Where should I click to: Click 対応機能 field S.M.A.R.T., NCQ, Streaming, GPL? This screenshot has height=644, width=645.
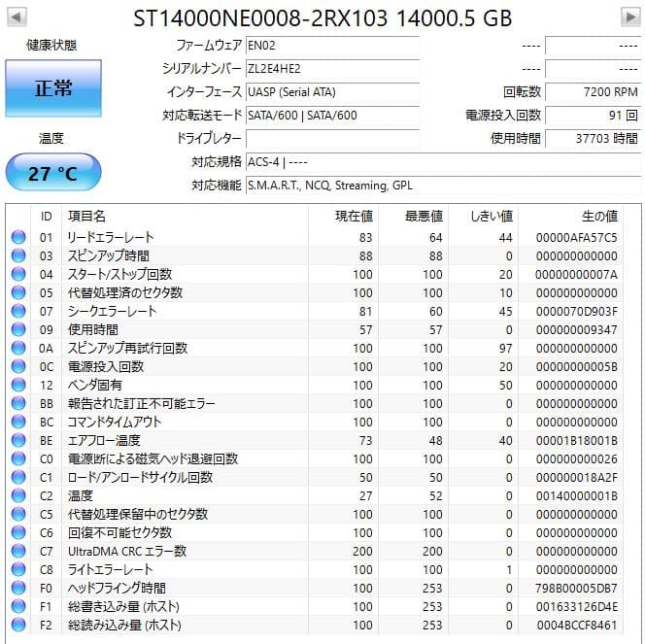[443, 186]
